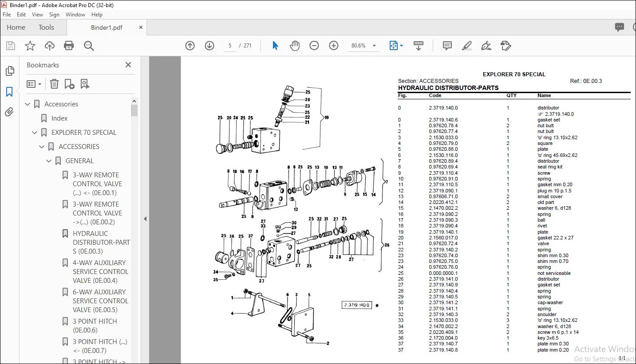Open the Window menu
This screenshot has height=364, width=636.
tap(75, 14)
